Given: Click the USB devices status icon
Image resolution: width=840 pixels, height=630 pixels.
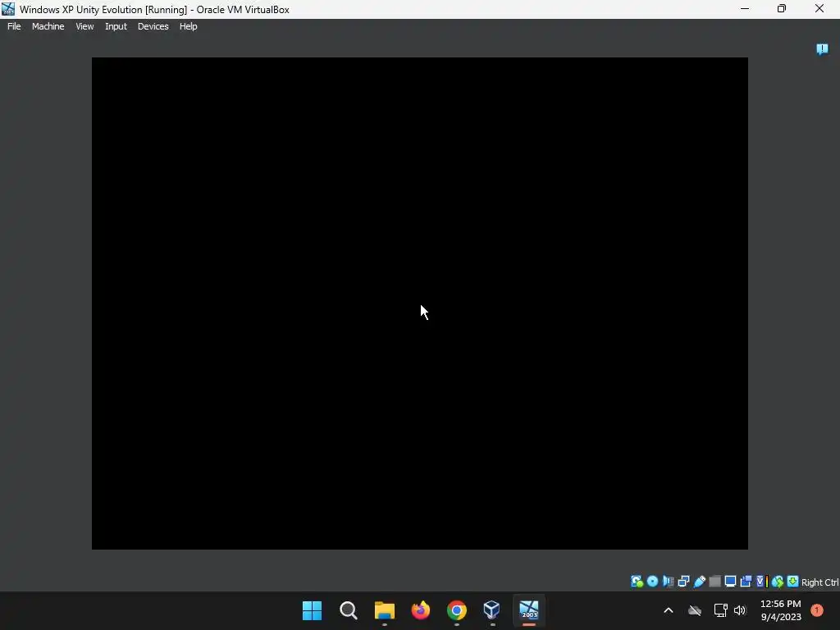Looking at the screenshot, I should [x=699, y=582].
